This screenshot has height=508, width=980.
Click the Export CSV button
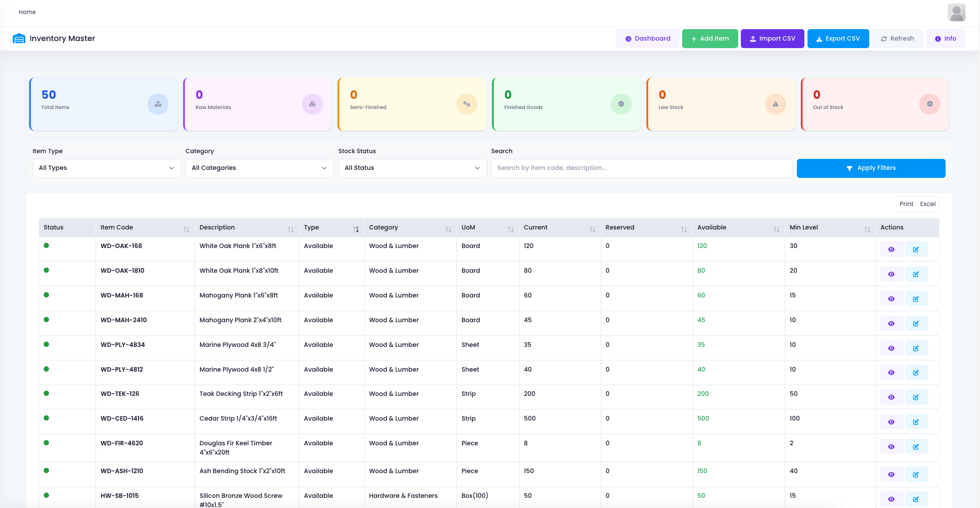pyautogui.click(x=837, y=39)
